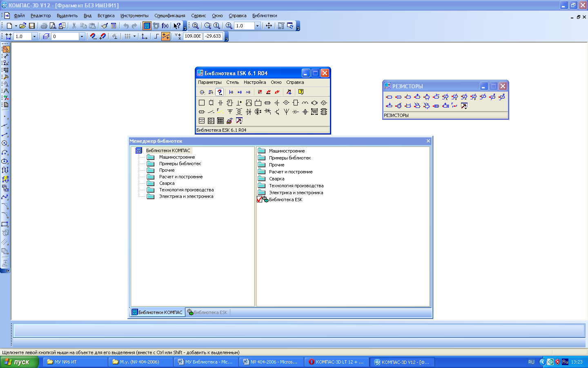Click the Y coordinate field showing -29.633
Viewport: 588px width, 368px height.
tap(213, 36)
